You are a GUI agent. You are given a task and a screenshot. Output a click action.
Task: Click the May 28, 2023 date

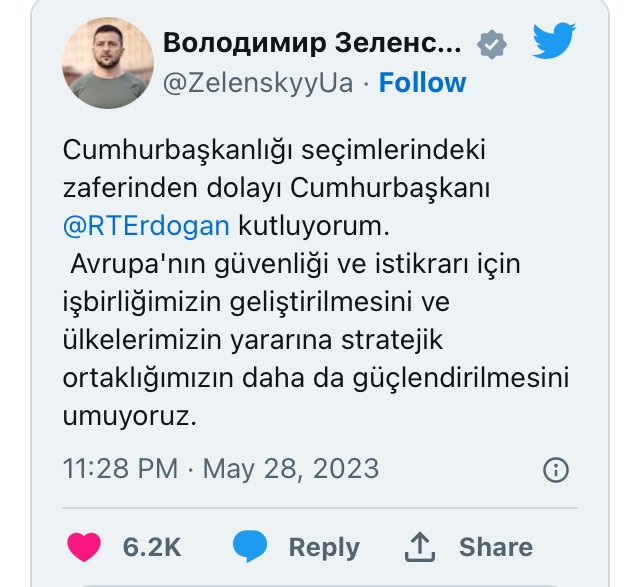[x=291, y=469]
